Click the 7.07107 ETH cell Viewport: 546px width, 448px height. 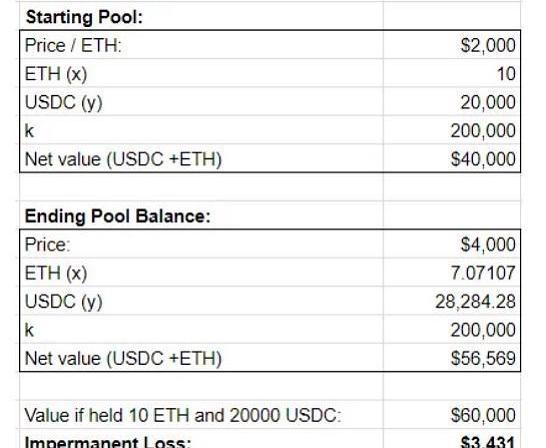[452, 273]
